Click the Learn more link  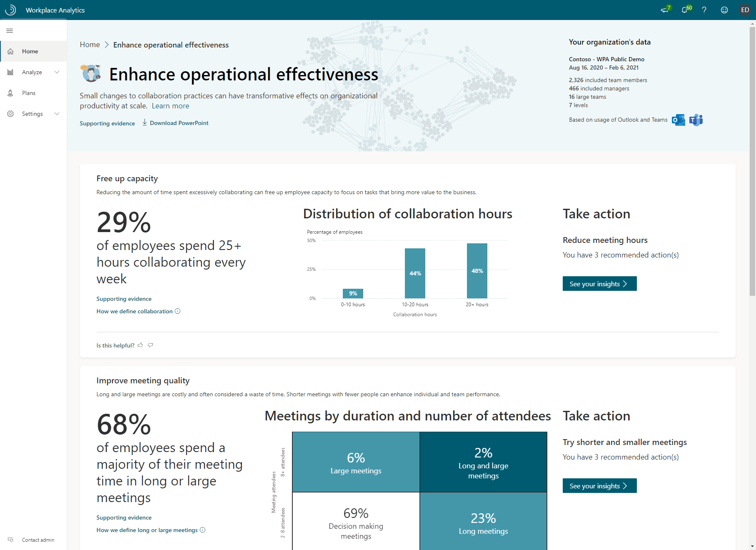[170, 106]
